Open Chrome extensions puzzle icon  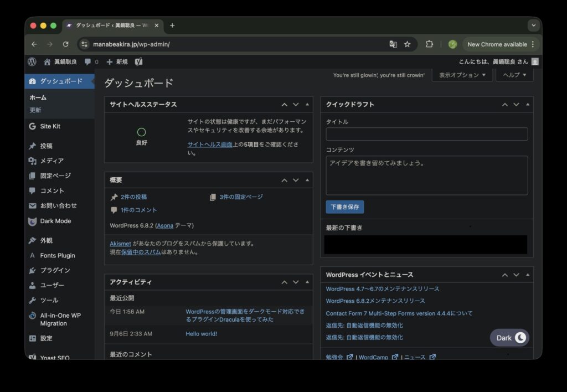click(x=429, y=44)
